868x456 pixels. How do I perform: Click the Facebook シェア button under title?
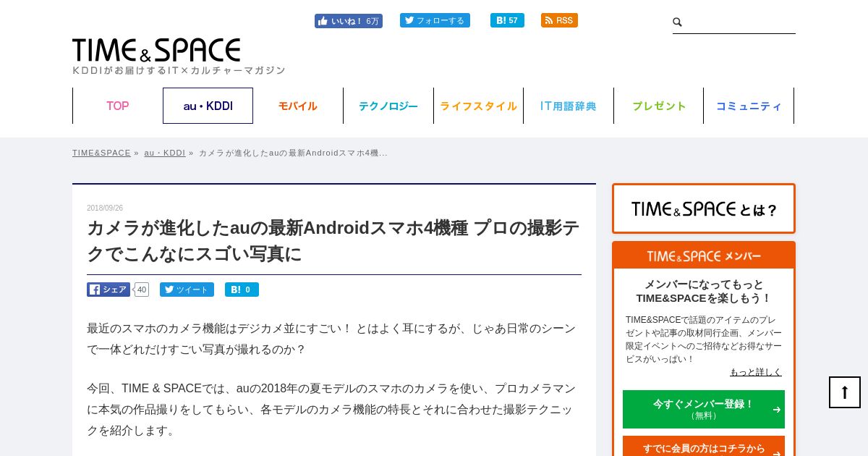109,290
